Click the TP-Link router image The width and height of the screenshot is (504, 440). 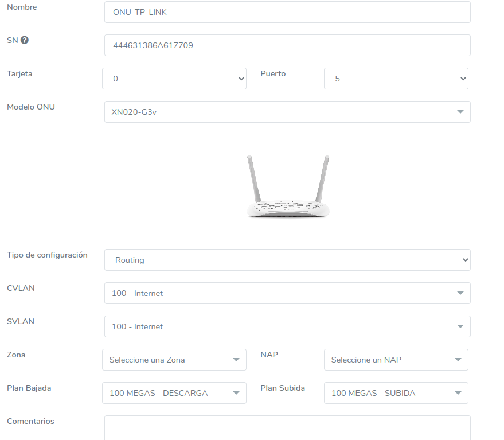point(288,186)
